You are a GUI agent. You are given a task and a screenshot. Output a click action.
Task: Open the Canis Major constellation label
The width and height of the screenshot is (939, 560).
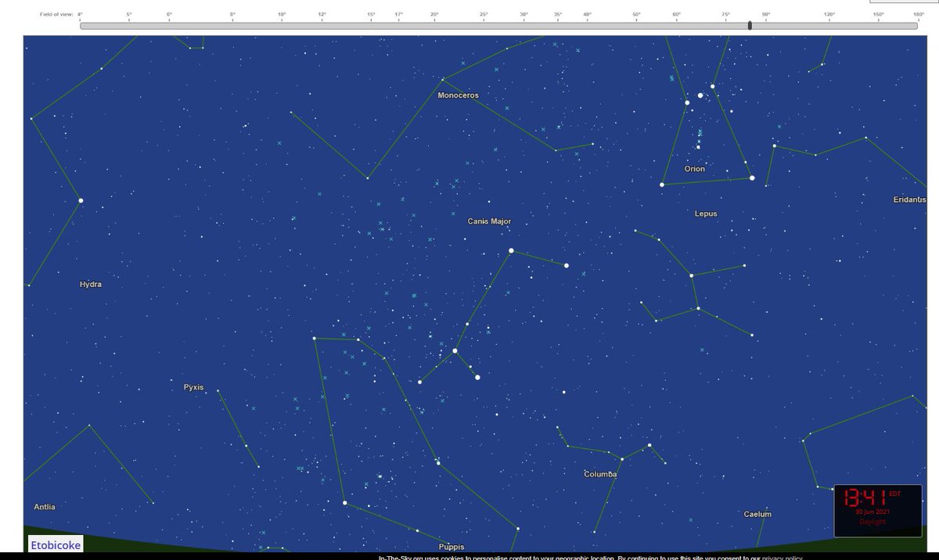488,221
